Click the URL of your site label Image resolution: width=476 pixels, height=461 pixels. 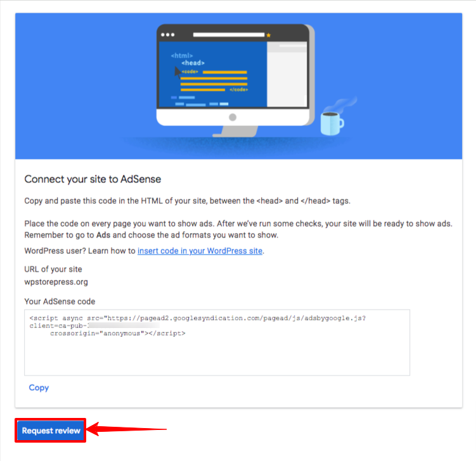[x=53, y=269]
